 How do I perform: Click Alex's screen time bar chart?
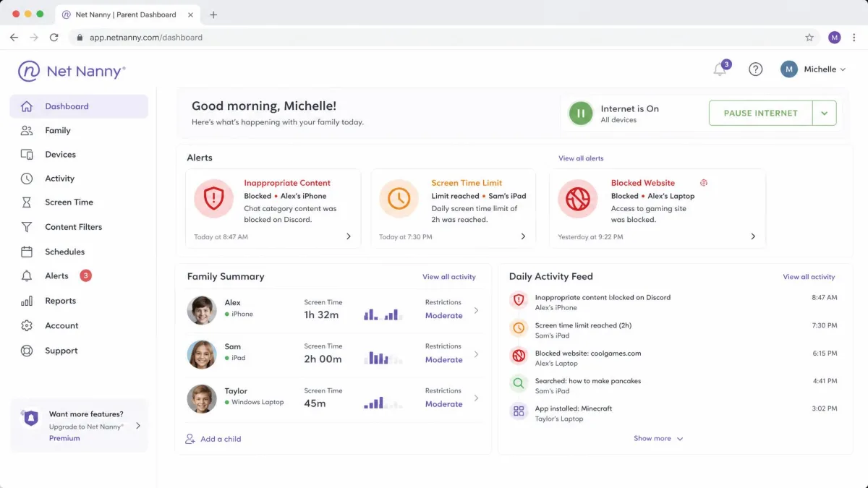[382, 314]
